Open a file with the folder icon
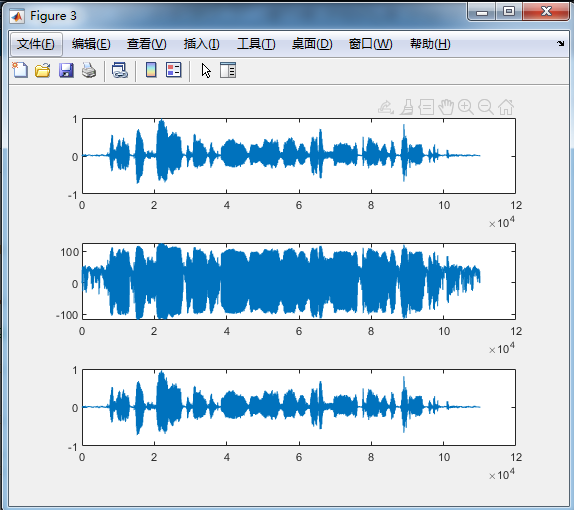 click(43, 70)
